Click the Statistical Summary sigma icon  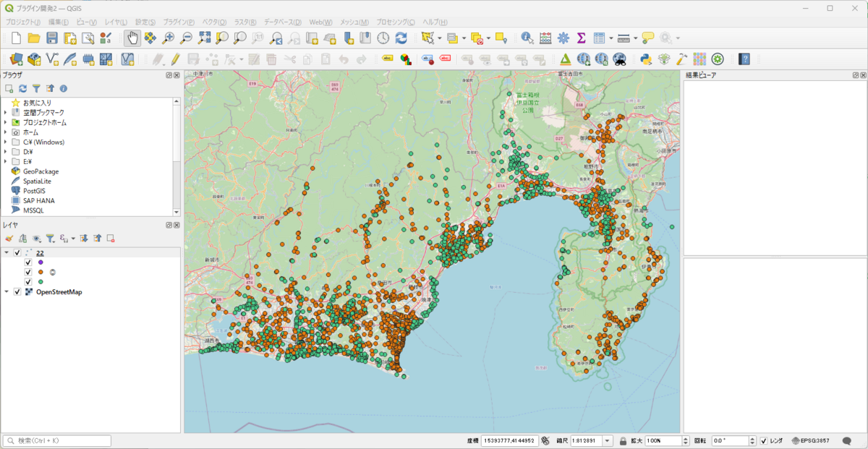point(581,38)
